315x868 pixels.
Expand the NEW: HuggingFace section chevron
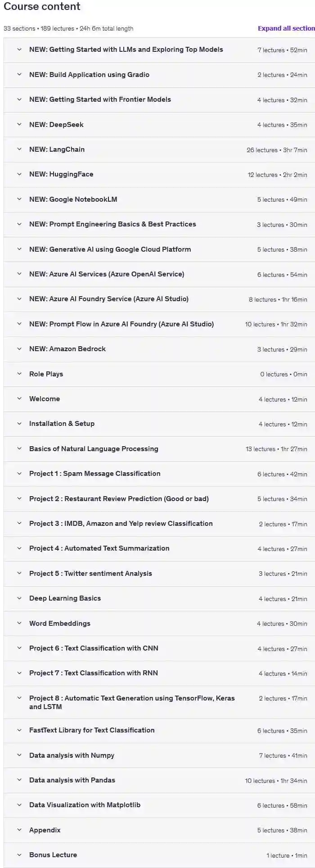[x=19, y=174]
